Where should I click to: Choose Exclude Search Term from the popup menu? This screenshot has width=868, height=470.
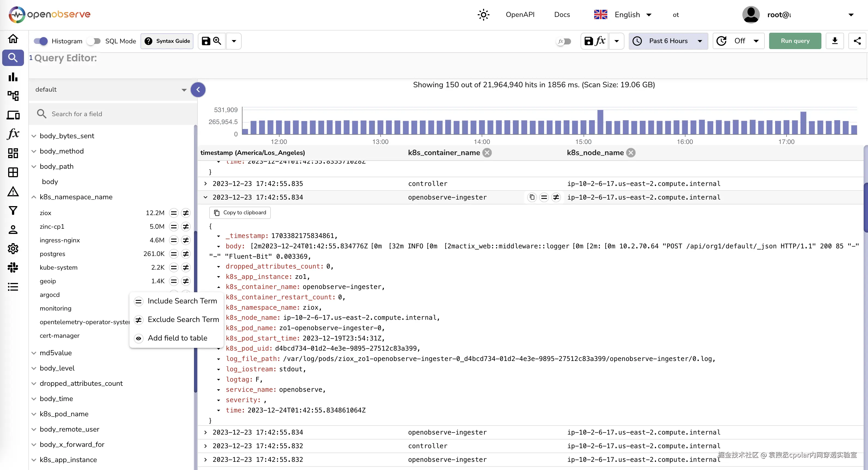(183, 320)
